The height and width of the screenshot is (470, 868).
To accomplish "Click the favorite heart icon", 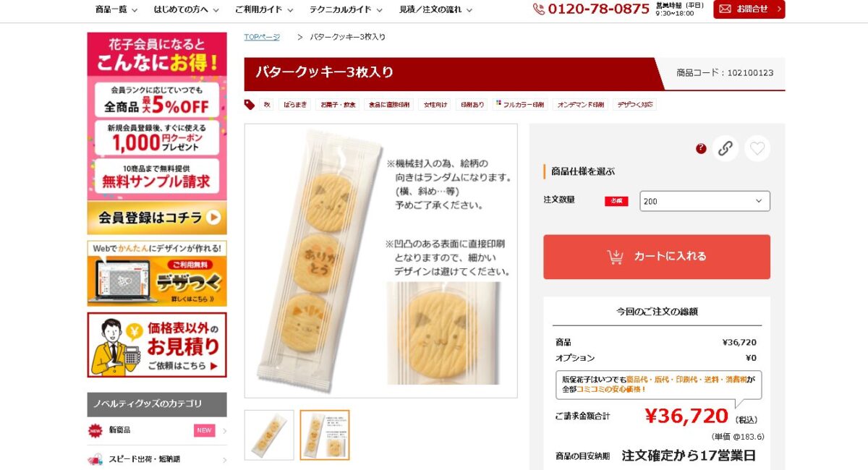I will pos(757,148).
